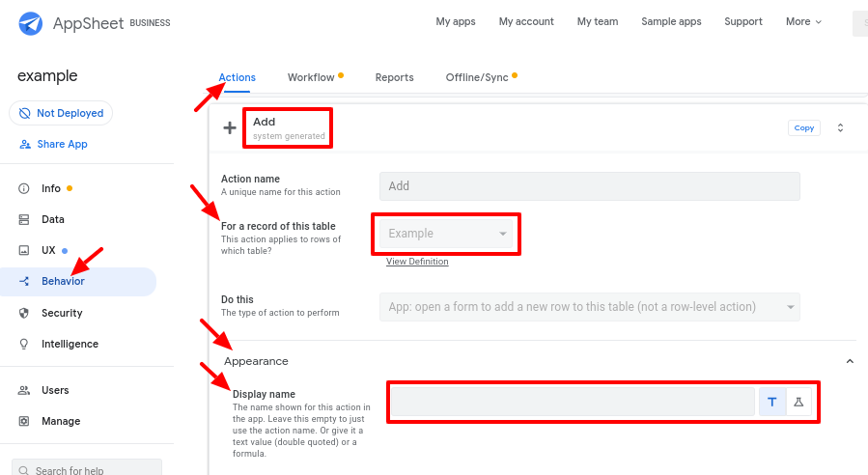This screenshot has width=868, height=475.
Task: Select Intelligence in the sidebar
Action: click(x=70, y=345)
